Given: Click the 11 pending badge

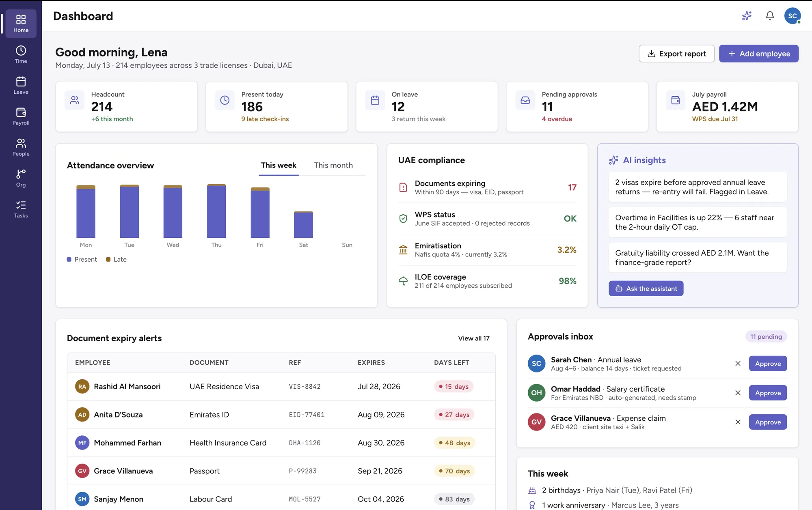Looking at the screenshot, I should [x=766, y=337].
